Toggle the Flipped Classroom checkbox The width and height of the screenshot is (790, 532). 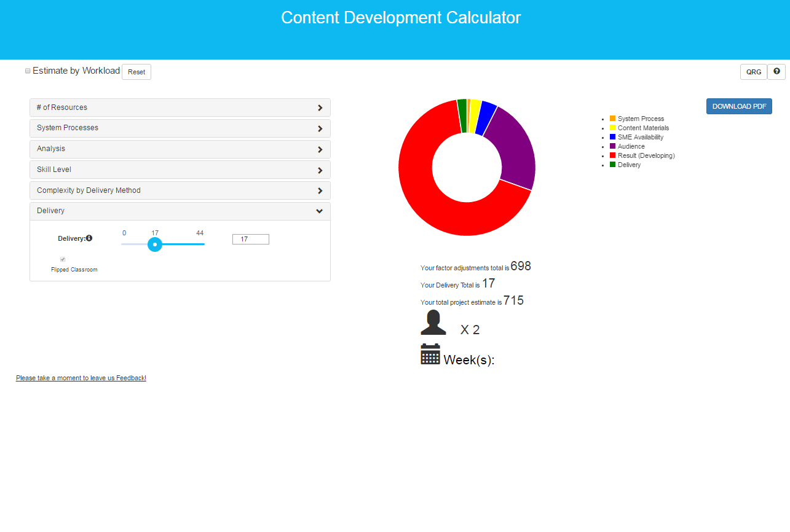click(x=63, y=259)
